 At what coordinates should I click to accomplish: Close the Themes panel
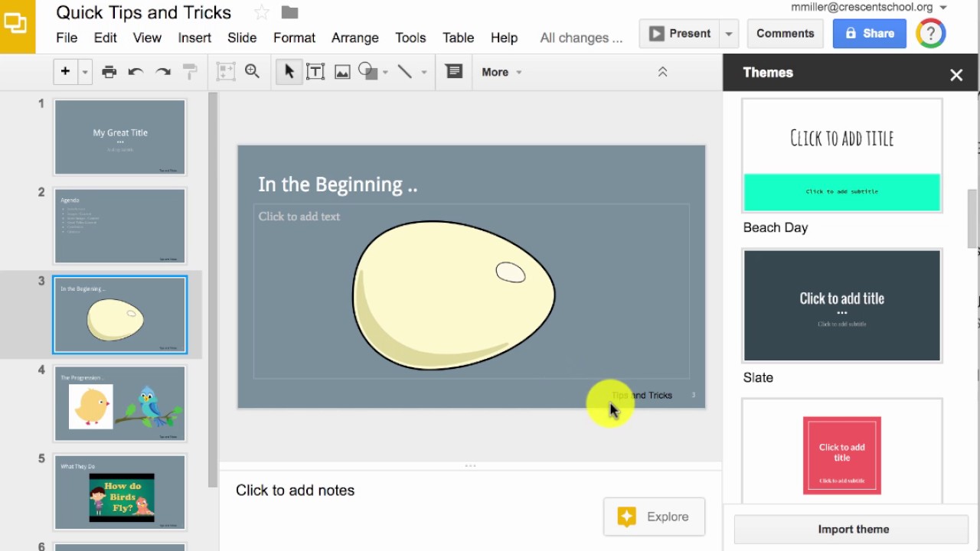pos(956,74)
